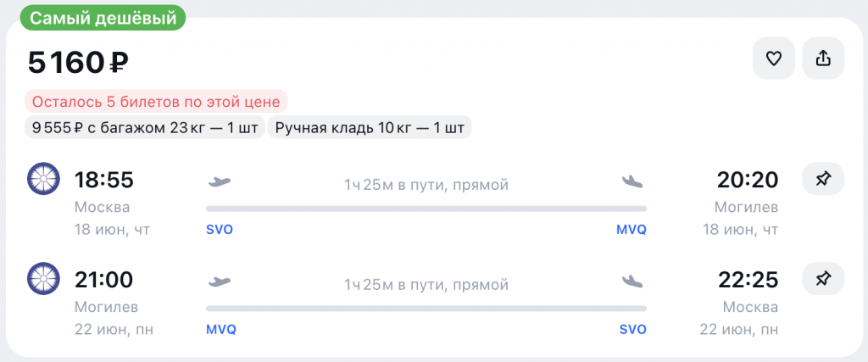Click landing plane icon on outbound flight
The height and width of the screenshot is (362, 868).
(632, 181)
